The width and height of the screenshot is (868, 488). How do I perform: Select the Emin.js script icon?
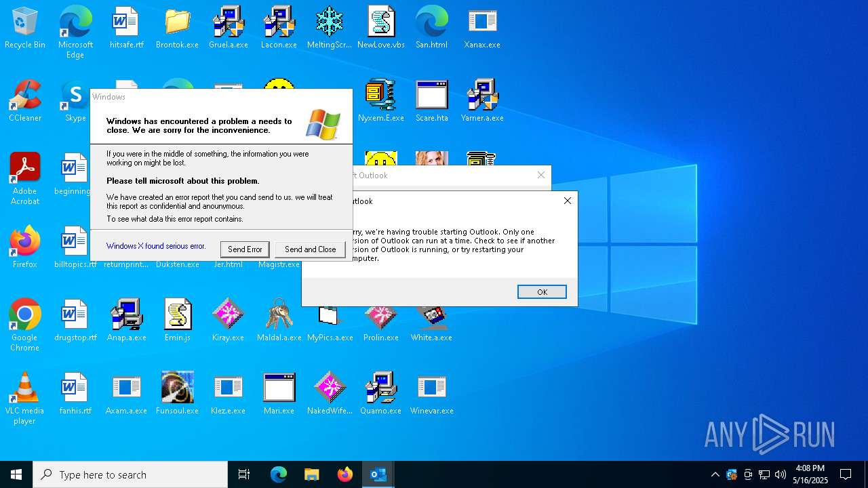point(177,321)
